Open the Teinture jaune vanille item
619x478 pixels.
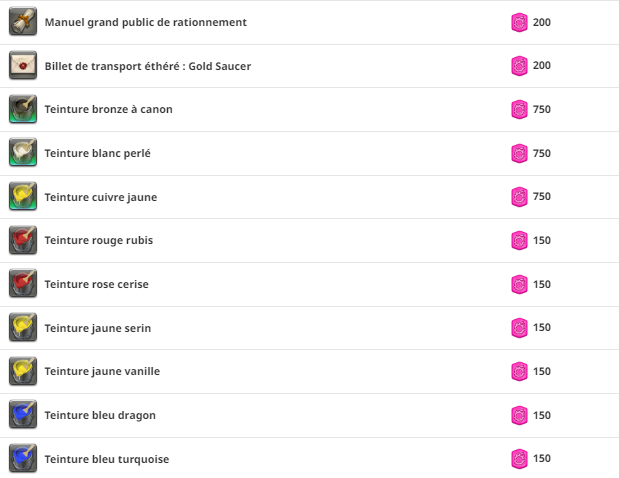point(102,371)
